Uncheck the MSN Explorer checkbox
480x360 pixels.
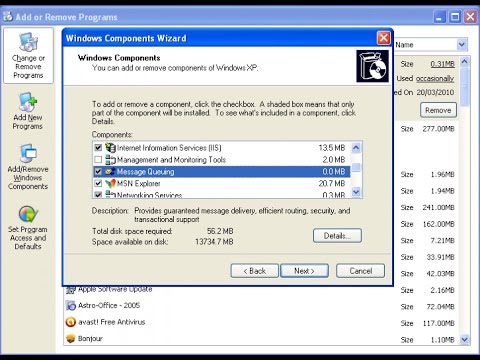98,184
